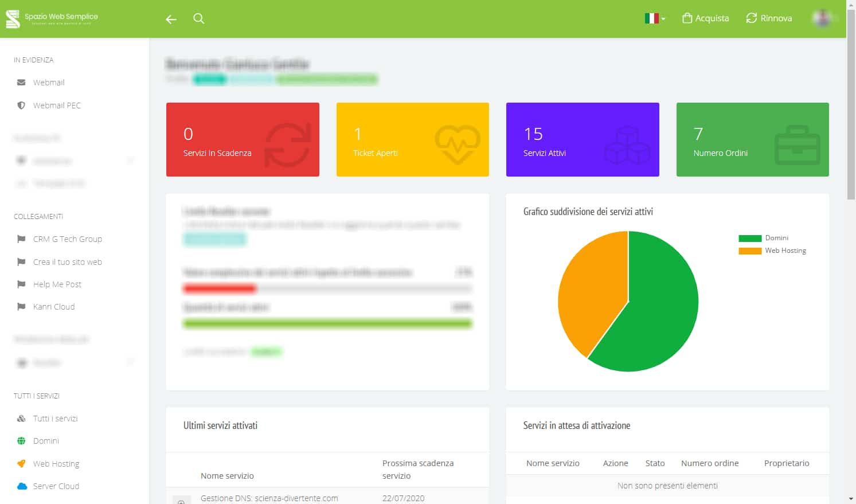856x504 pixels.
Task: Click the Web Hosting rocket icon
Action: pyautogui.click(x=21, y=464)
